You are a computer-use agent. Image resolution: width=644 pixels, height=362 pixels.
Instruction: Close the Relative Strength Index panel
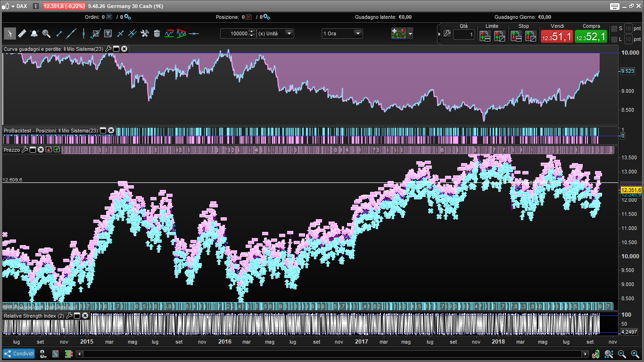pos(85,315)
